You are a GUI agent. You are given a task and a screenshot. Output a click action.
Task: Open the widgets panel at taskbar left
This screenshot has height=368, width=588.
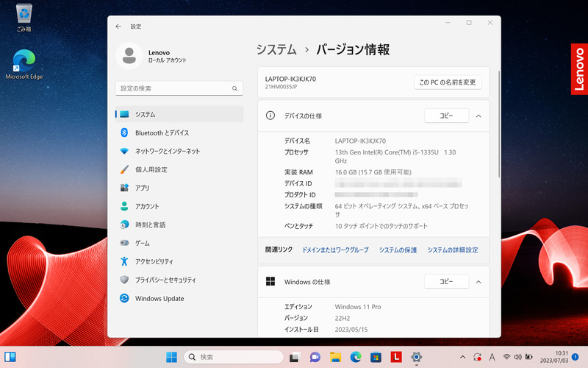point(10,357)
